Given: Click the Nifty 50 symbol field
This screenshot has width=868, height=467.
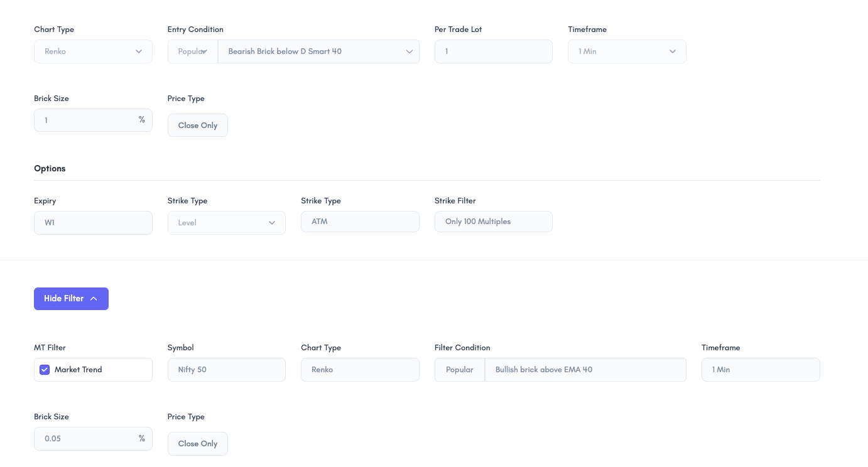Looking at the screenshot, I should pos(226,370).
